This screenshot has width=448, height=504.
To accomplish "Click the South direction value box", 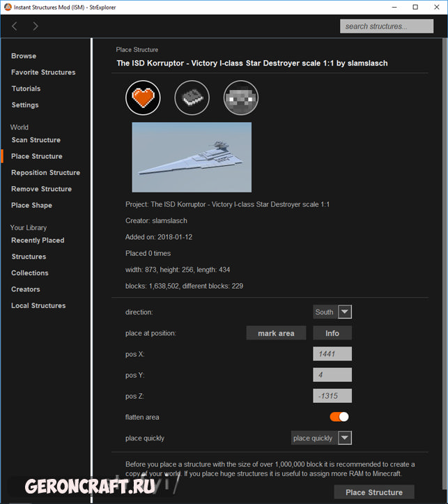I will [325, 312].
